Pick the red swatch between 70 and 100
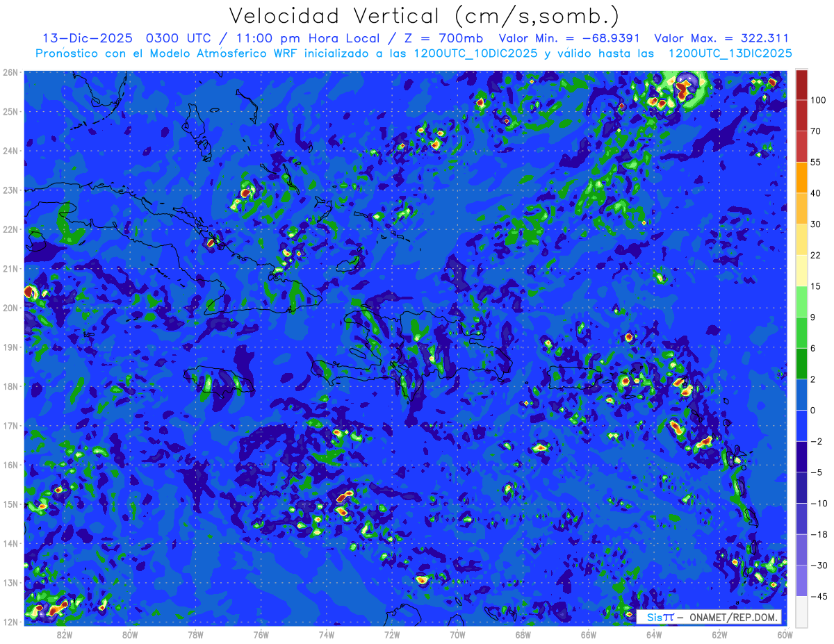 point(801,116)
